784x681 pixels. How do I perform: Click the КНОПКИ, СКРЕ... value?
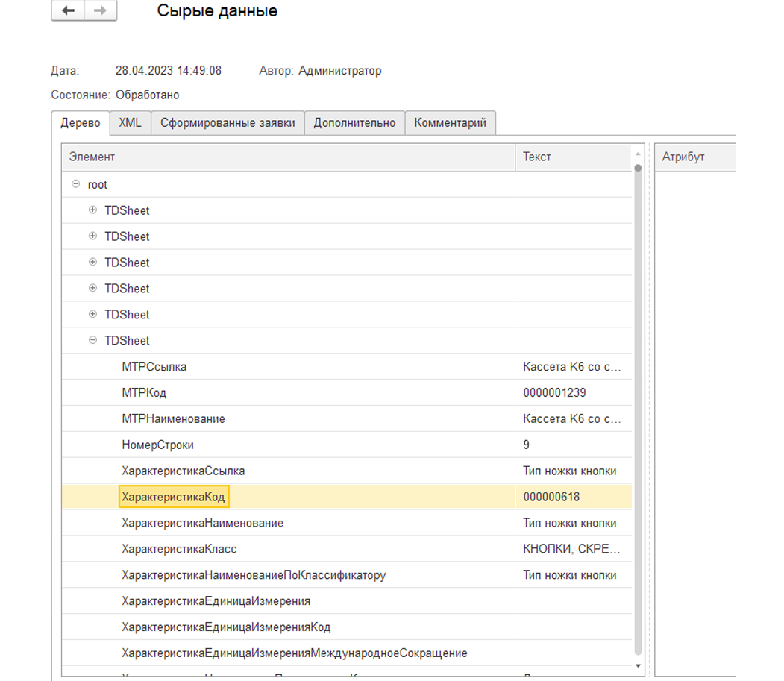(571, 548)
